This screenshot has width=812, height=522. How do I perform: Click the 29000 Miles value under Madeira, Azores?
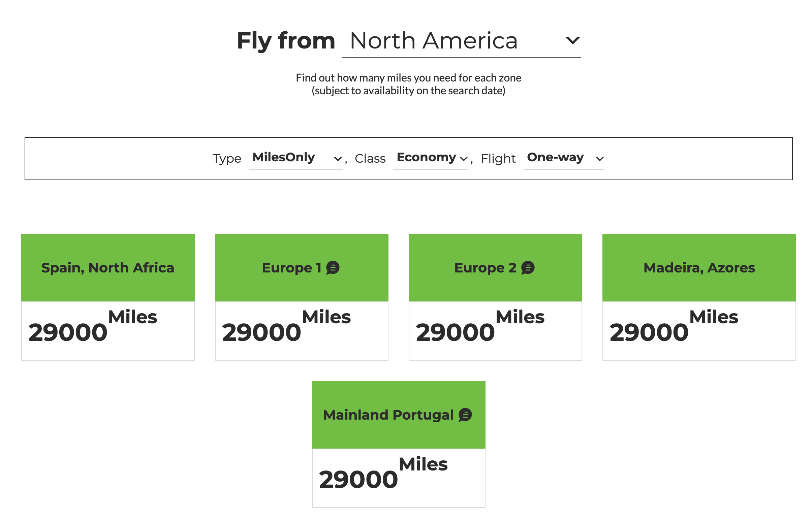[x=673, y=327]
